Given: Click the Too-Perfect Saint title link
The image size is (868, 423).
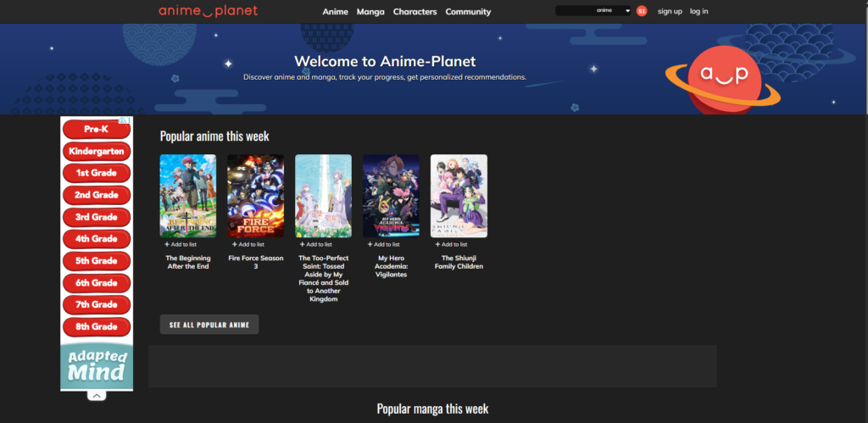Looking at the screenshot, I should 323,279.
